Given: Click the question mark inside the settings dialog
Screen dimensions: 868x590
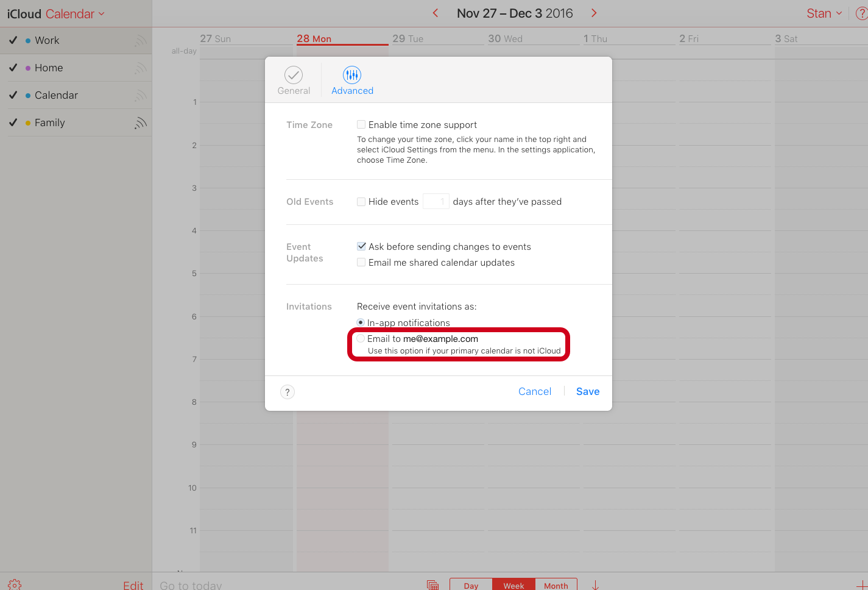Looking at the screenshot, I should coord(287,392).
